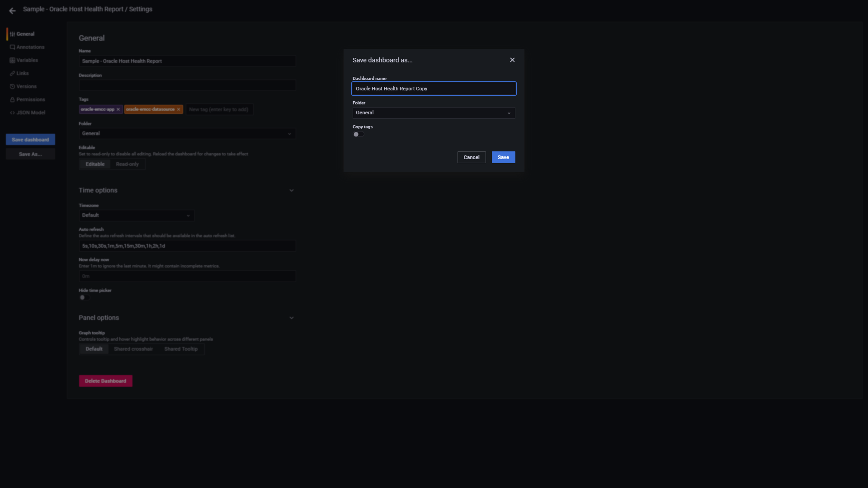The image size is (868, 488).
Task: Remove the oracle-emcc-app tag
Action: [x=118, y=109]
